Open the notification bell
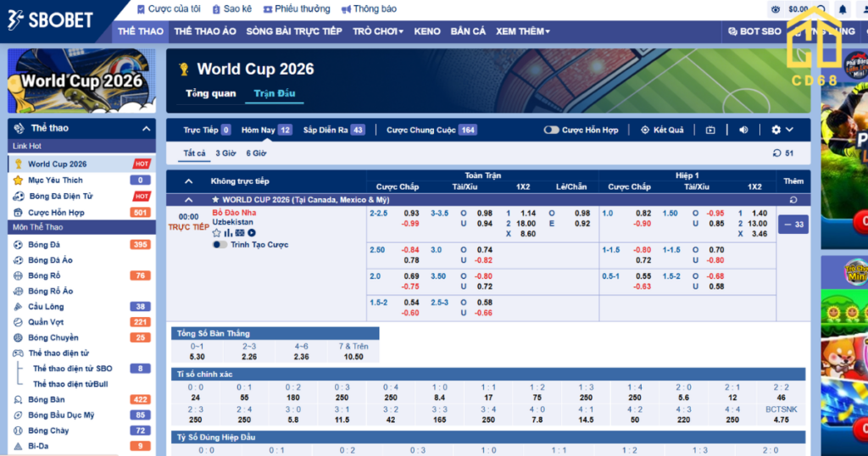This screenshot has width=868, height=456. pos(843,9)
